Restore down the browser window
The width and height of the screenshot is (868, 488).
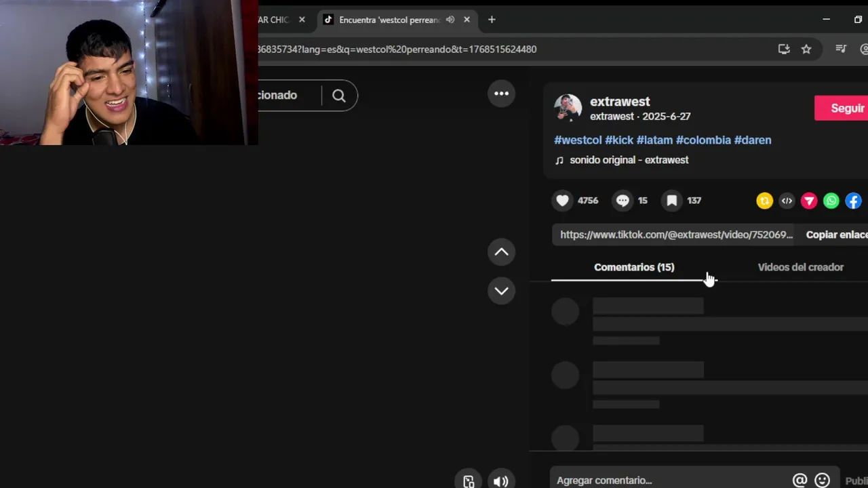pyautogui.click(x=858, y=20)
